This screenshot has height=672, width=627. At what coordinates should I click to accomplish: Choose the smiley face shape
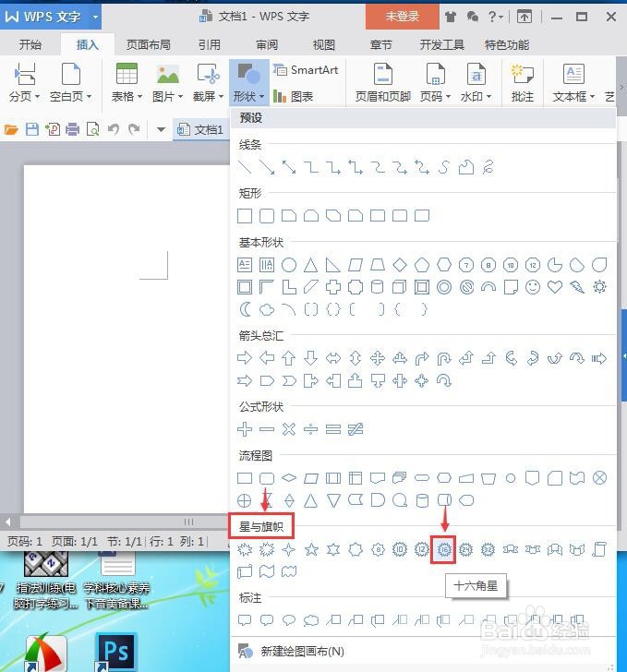(533, 287)
